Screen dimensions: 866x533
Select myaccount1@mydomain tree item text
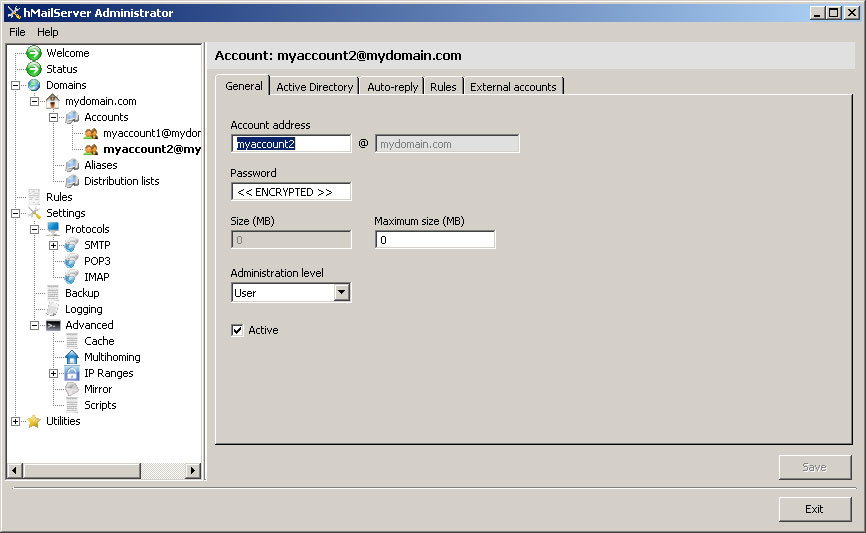pyautogui.click(x=152, y=133)
